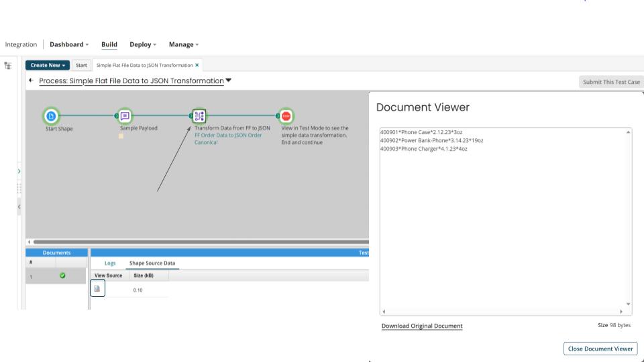Switch to the Logs tab

coord(111,263)
